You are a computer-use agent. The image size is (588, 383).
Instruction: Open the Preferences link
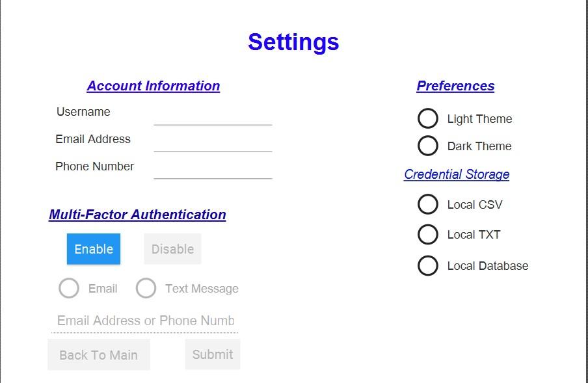(455, 86)
